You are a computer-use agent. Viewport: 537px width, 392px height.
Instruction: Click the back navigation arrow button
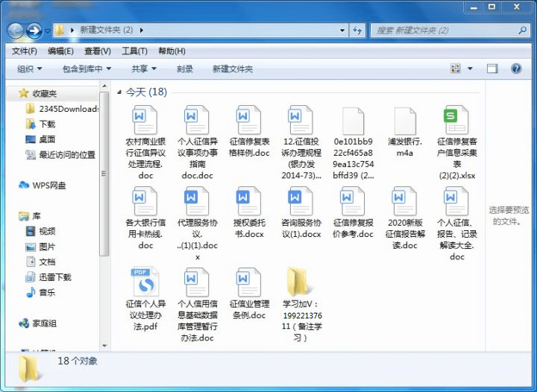[x=16, y=31]
